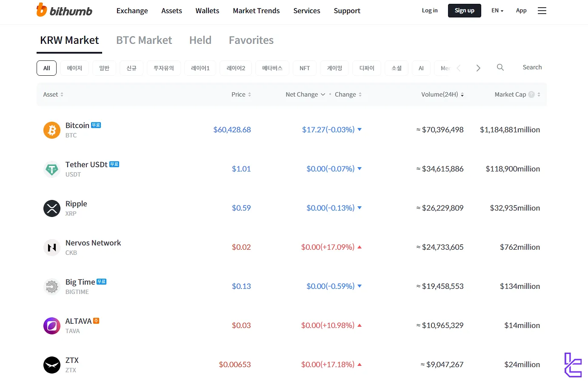Select the 신규 category chip

pos(131,68)
